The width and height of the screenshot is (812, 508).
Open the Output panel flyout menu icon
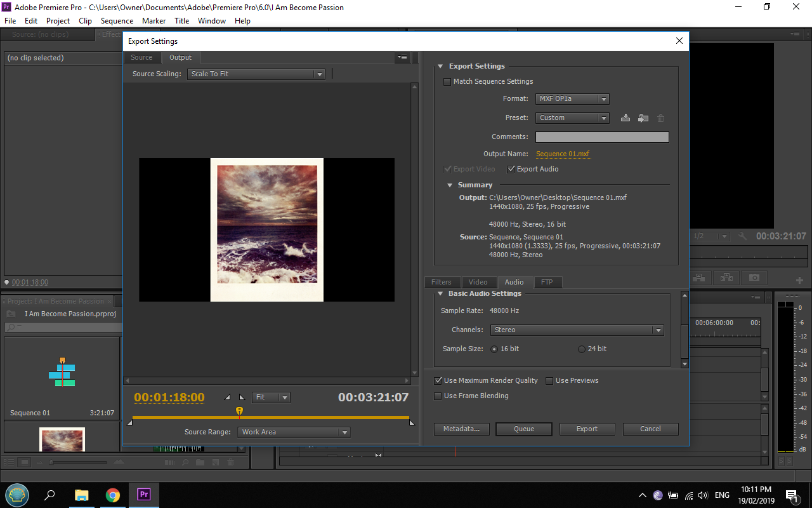pos(402,57)
